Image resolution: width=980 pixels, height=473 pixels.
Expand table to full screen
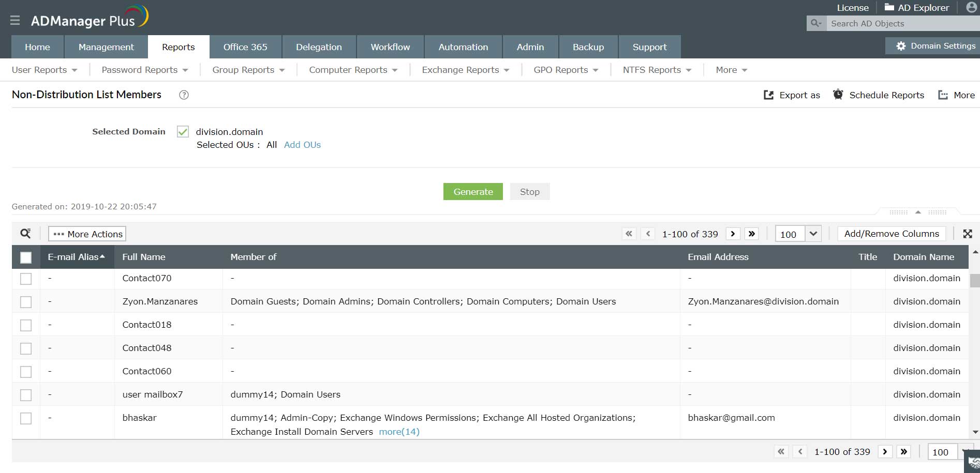pyautogui.click(x=968, y=234)
